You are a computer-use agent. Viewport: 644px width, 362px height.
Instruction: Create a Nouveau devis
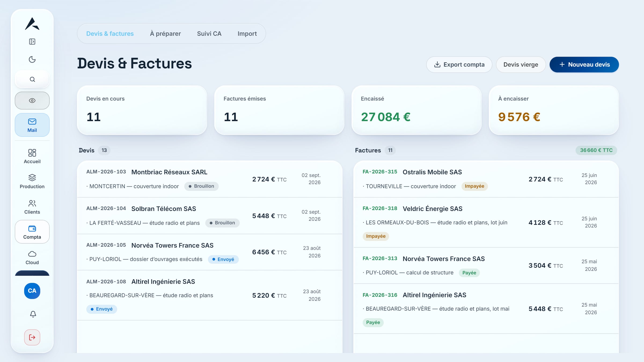pos(584,64)
